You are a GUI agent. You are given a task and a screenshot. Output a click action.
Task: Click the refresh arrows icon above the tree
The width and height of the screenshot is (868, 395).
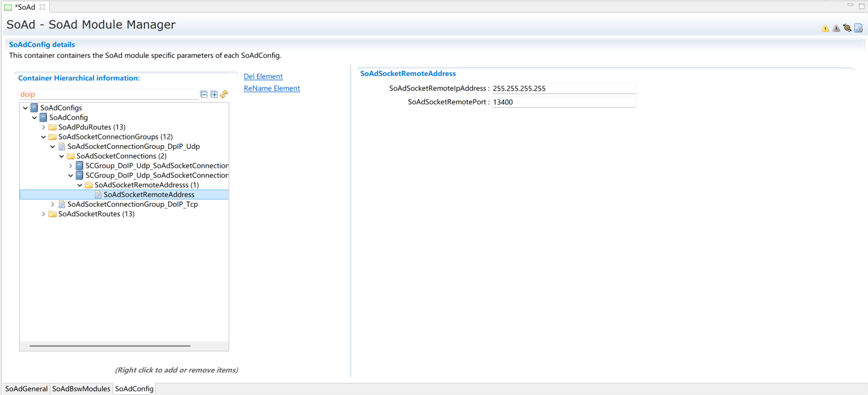click(224, 94)
